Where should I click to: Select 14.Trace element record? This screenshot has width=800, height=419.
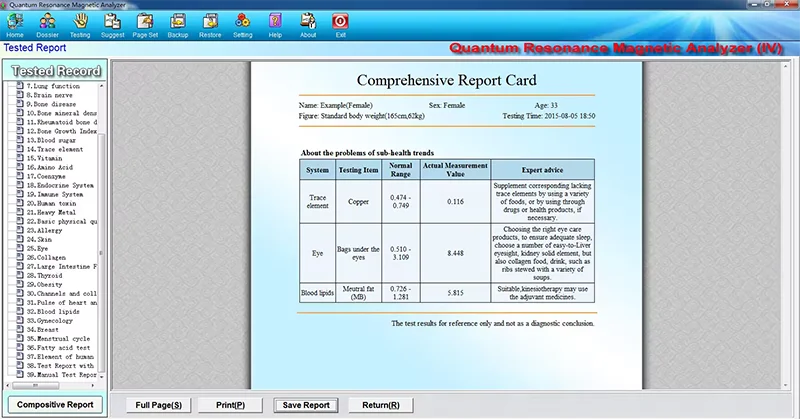tap(55, 149)
